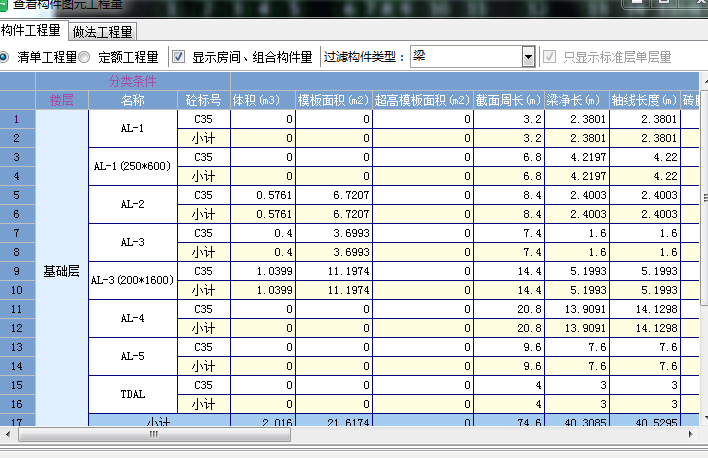The height and width of the screenshot is (458, 708).
Task: Click the vertical scrollbar down arrow
Action: (x=705, y=418)
